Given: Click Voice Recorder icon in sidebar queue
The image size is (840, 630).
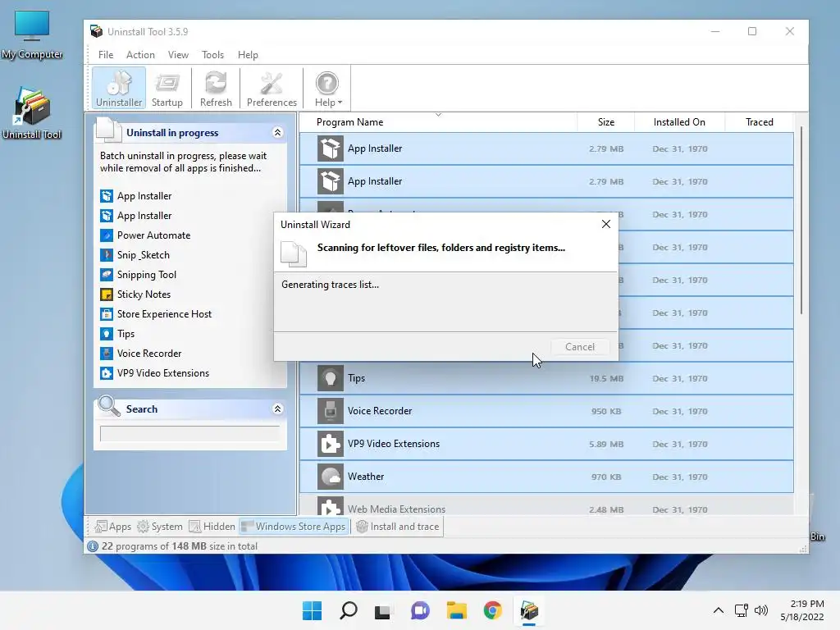Looking at the screenshot, I should click(x=107, y=354).
